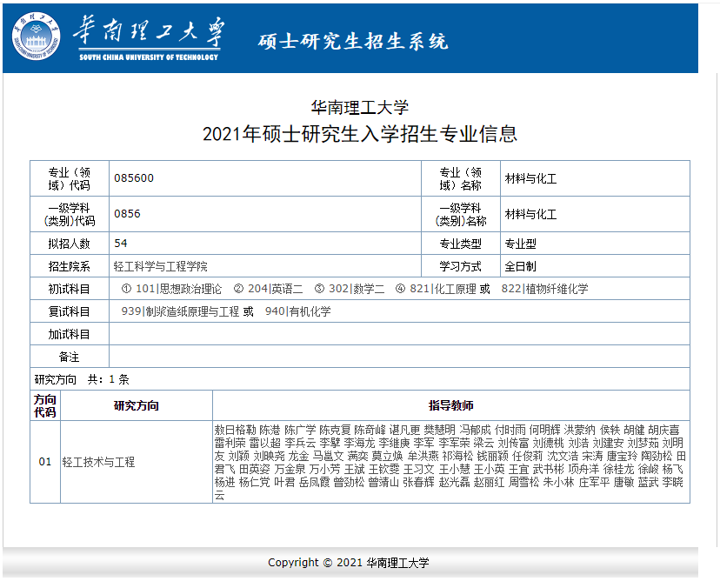Click exam subject 822|植物纤维化学
Screen dimensions: 720x588
pyautogui.click(x=544, y=289)
